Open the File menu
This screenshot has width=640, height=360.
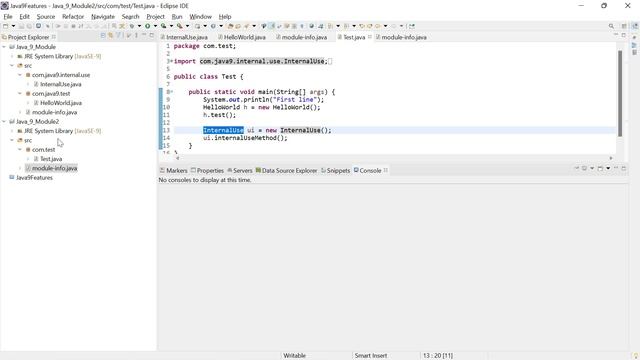click(x=8, y=17)
